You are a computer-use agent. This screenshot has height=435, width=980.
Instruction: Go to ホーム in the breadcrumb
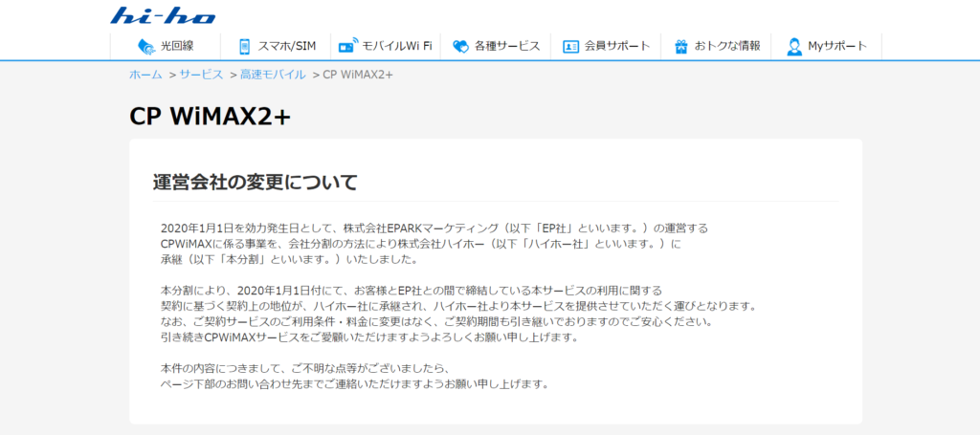[x=145, y=75]
